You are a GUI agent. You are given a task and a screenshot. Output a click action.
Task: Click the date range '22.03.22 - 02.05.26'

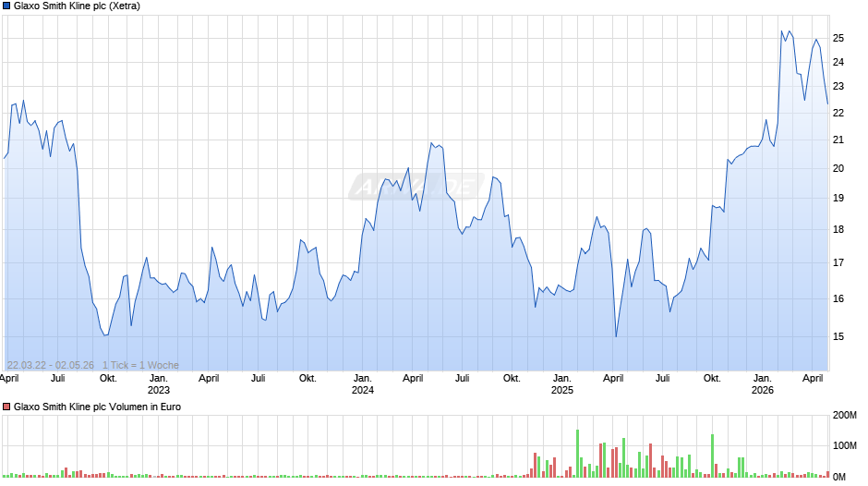click(51, 365)
